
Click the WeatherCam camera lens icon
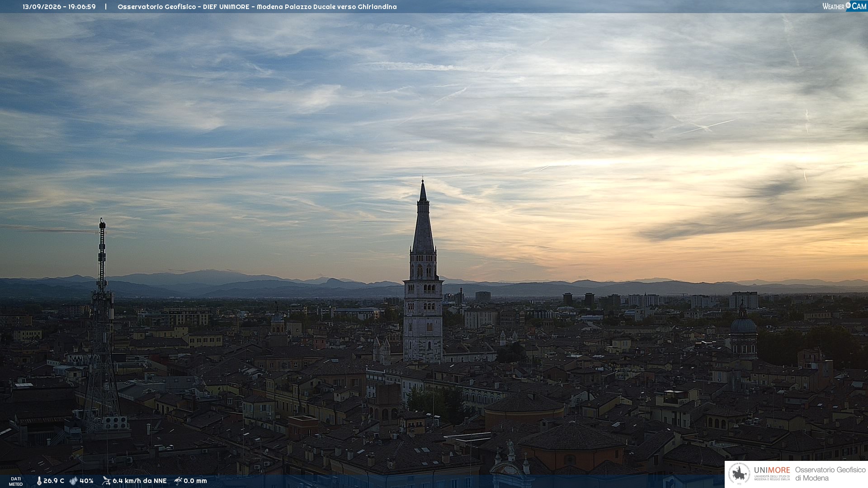848,5
